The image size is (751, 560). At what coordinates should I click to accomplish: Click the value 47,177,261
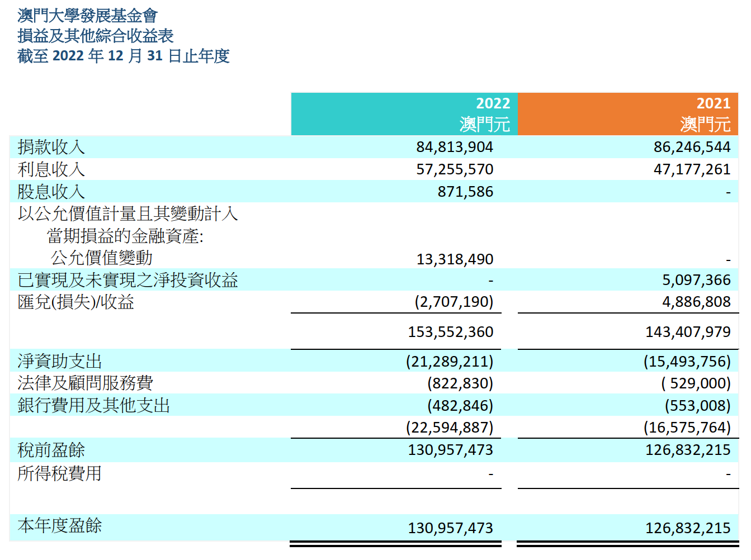[x=692, y=169]
